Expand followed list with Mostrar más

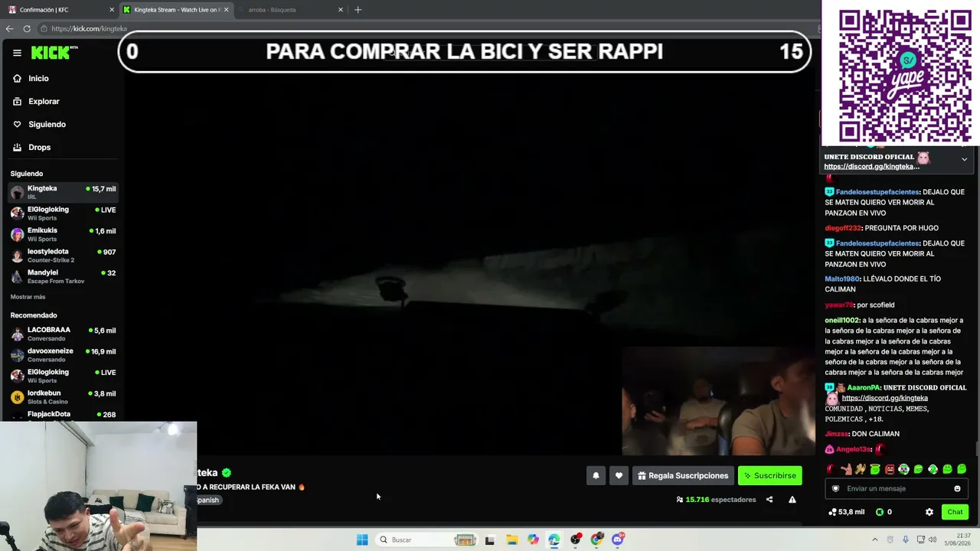(28, 297)
